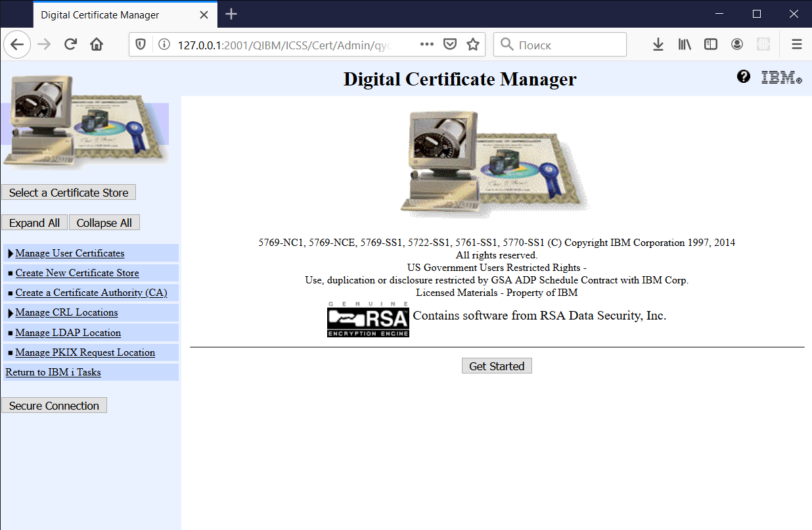Click the grayed-out forward arrow
Viewport: 812px width, 530px height.
[44, 45]
